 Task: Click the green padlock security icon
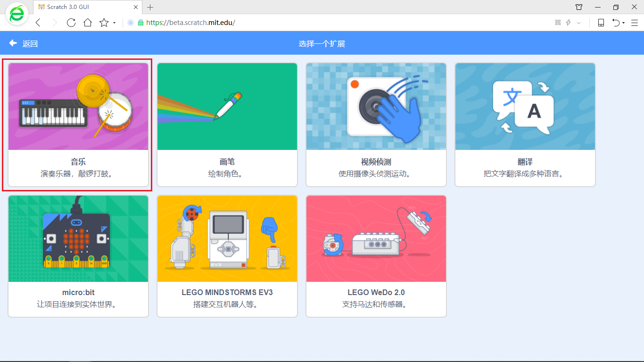140,23
